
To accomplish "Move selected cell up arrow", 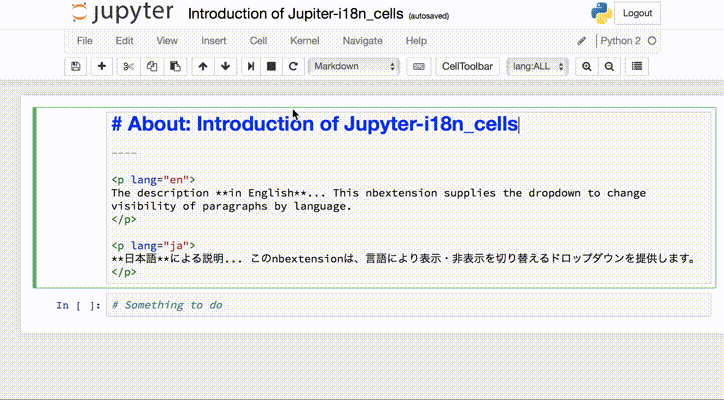I will 203,67.
